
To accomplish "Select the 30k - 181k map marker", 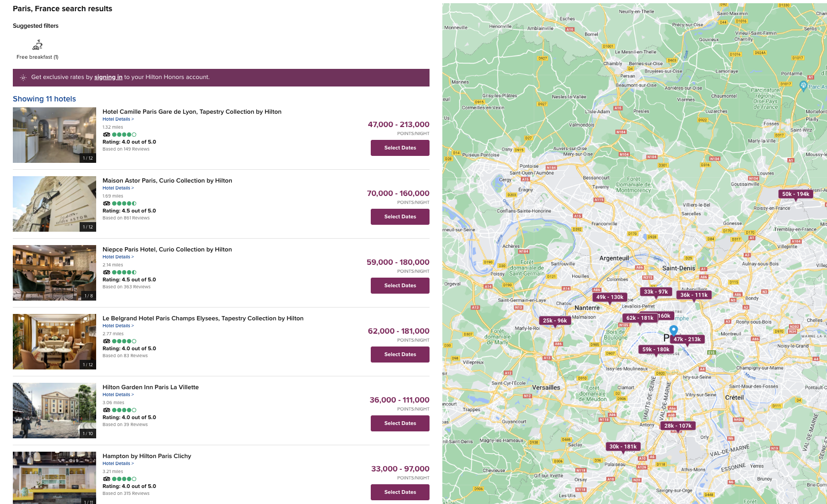I will pos(623,447).
